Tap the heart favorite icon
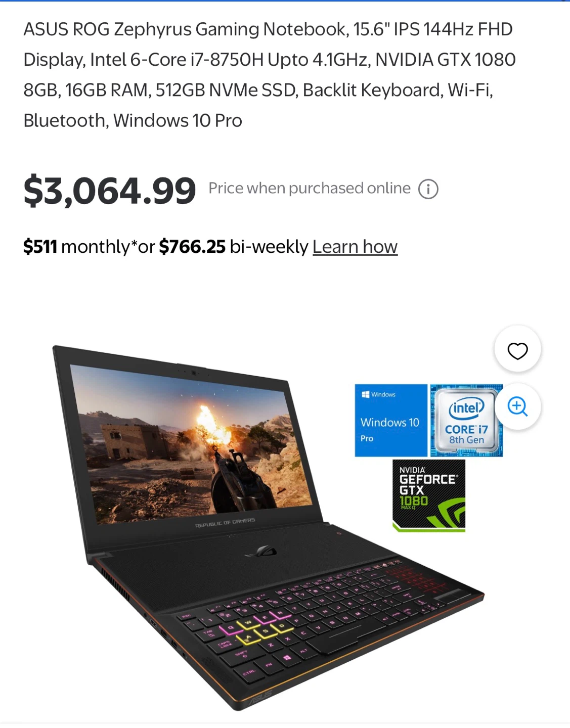The width and height of the screenshot is (570, 728). [517, 350]
